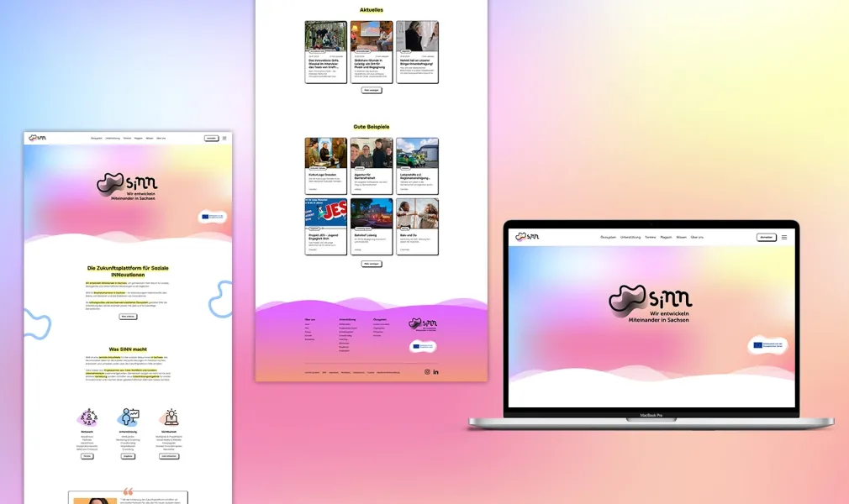The height and width of the screenshot is (504, 849).
Task: Click button under Zukunftsplattform intro text
Action: pyautogui.click(x=128, y=317)
